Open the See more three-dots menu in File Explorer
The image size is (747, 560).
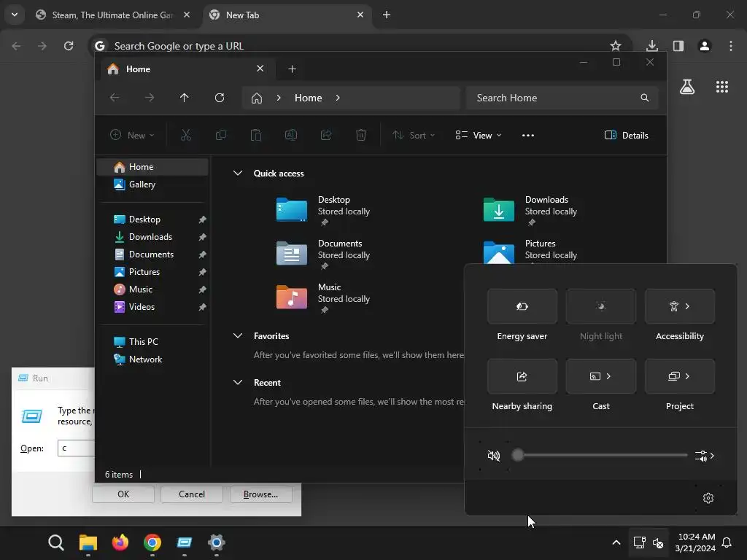(x=528, y=135)
